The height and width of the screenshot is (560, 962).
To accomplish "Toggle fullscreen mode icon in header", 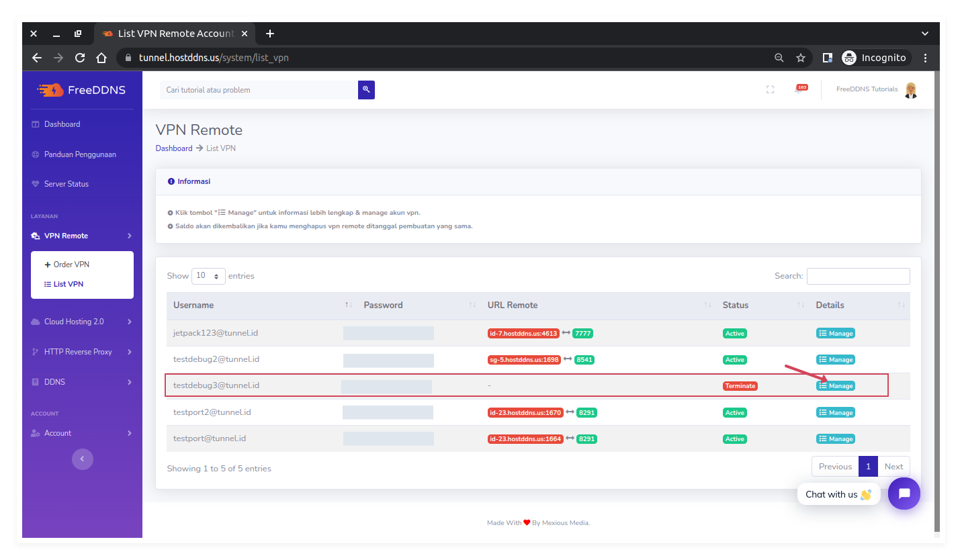I will (x=771, y=89).
